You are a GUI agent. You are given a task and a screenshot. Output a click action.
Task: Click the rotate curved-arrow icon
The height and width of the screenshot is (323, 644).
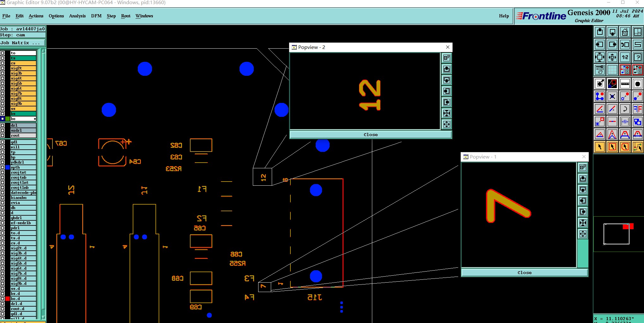pos(625,109)
